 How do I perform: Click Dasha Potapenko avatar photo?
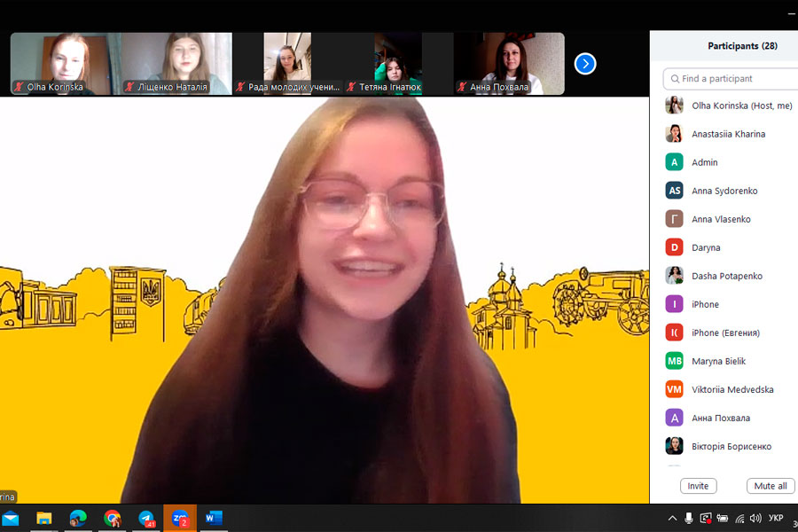coord(675,276)
